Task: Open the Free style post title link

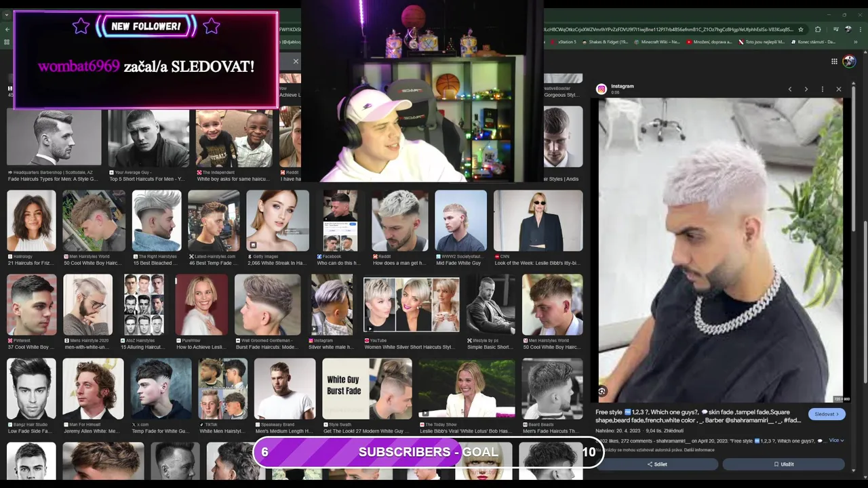Action: (x=698, y=416)
